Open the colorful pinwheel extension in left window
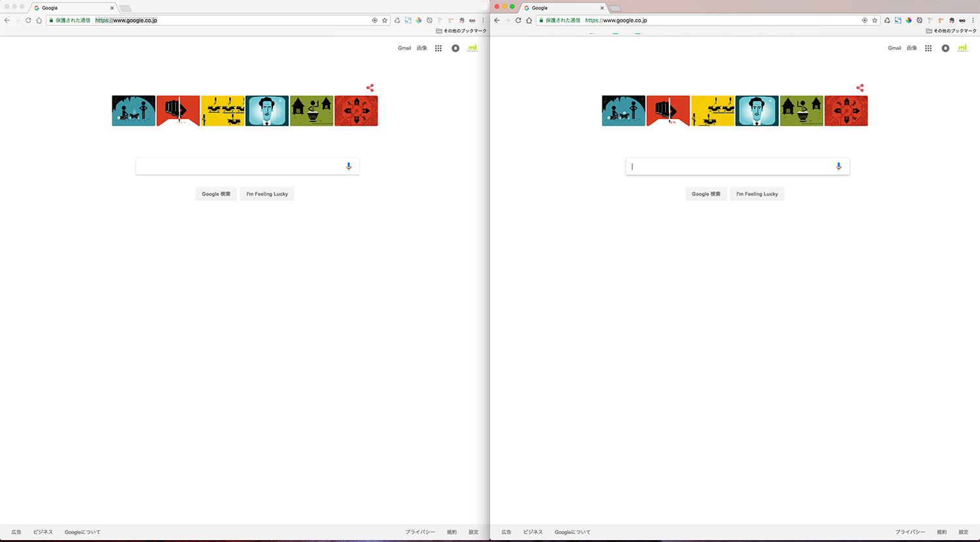The image size is (980, 542). coord(419,20)
